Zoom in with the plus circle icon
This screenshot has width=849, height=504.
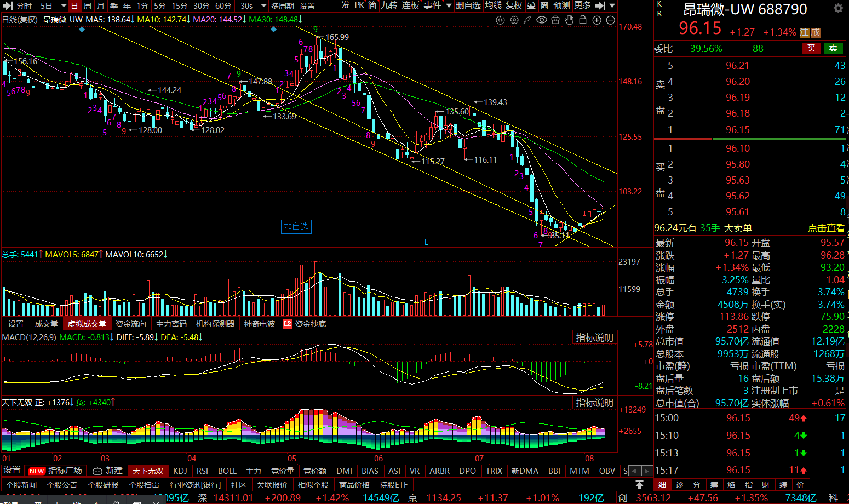pos(596,20)
